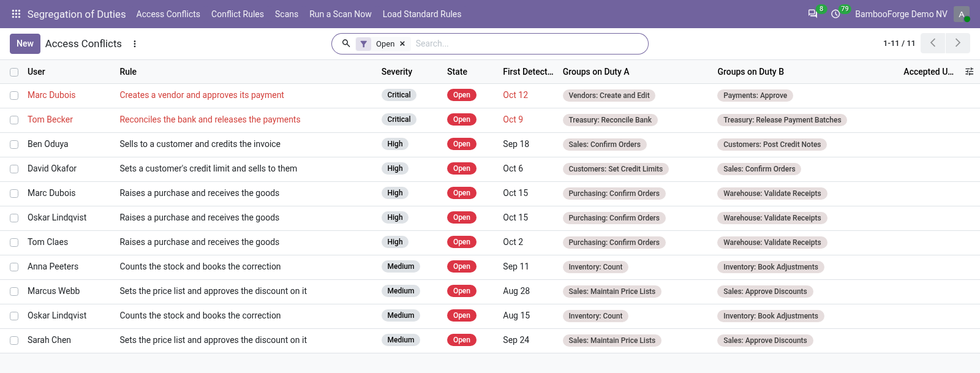Click the New button

[x=25, y=43]
